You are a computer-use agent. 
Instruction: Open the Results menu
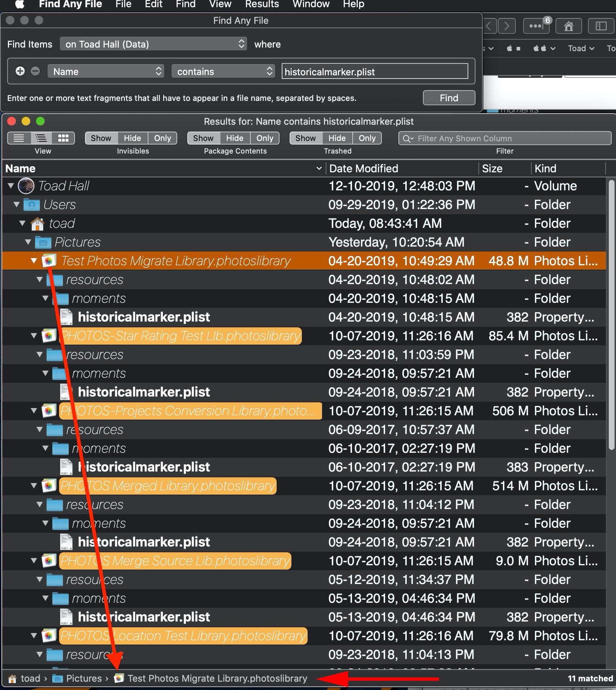[262, 4]
